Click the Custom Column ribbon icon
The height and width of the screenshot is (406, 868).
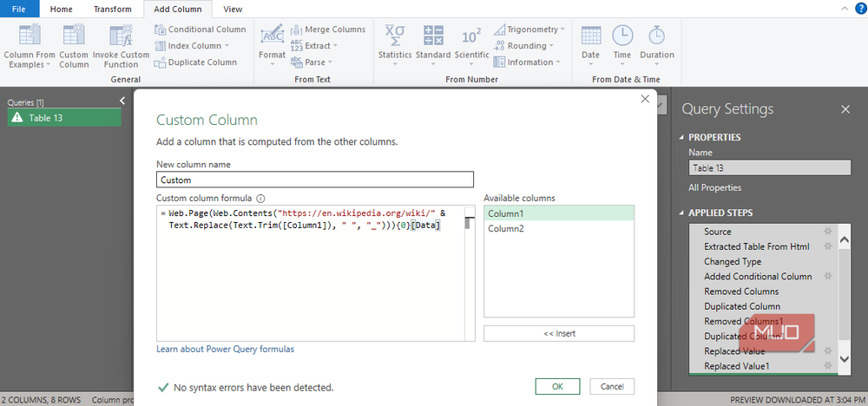[x=74, y=46]
